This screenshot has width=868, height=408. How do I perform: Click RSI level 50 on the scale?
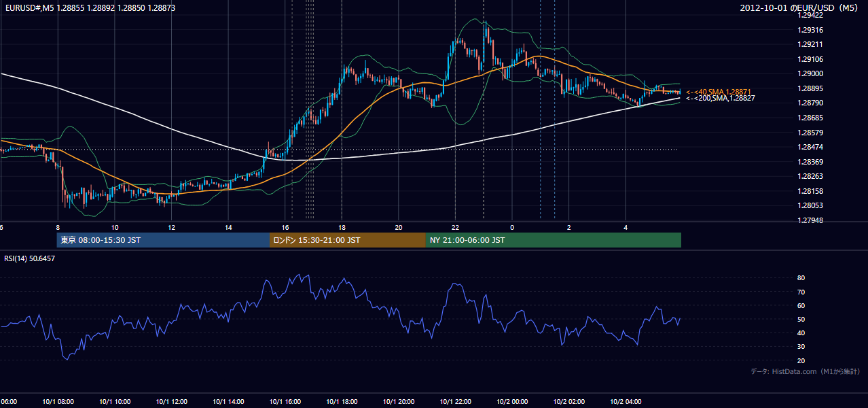[801, 319]
